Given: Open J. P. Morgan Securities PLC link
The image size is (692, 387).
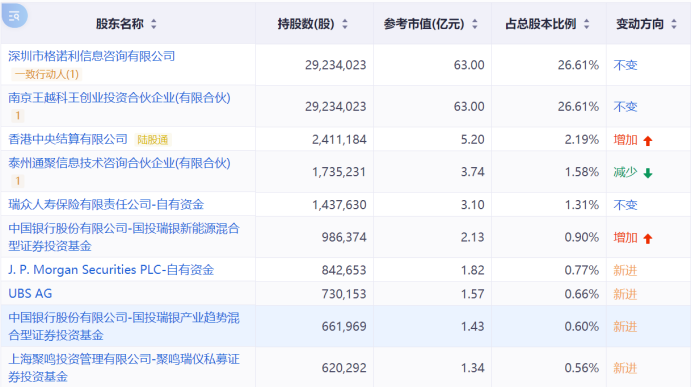Looking at the screenshot, I should pyautogui.click(x=111, y=270).
